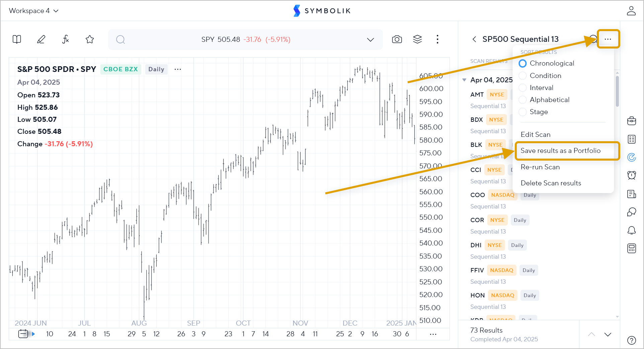Take a chart snapshot with camera icon
Viewport: 644px width, 349px height.
click(x=397, y=39)
